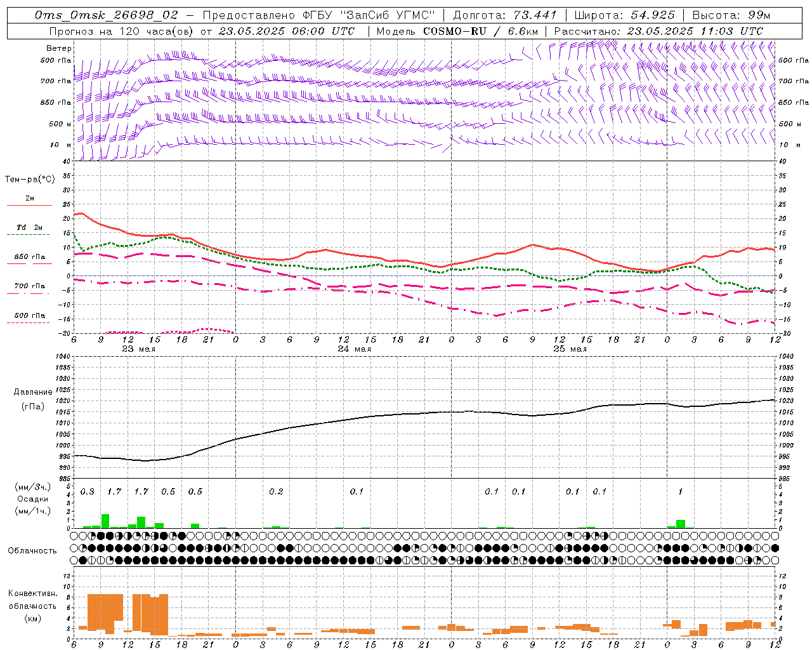Click the (мм/1ч.) precipitation unit label

pyautogui.click(x=33, y=511)
